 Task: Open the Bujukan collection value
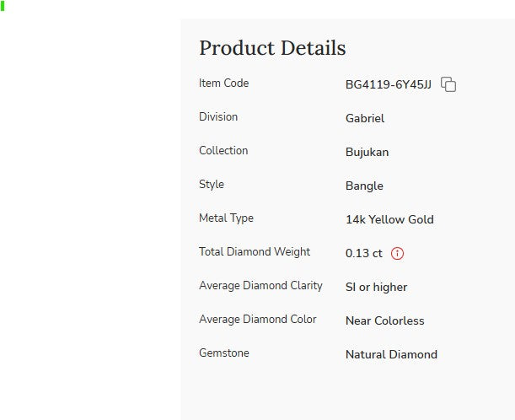pyautogui.click(x=367, y=152)
